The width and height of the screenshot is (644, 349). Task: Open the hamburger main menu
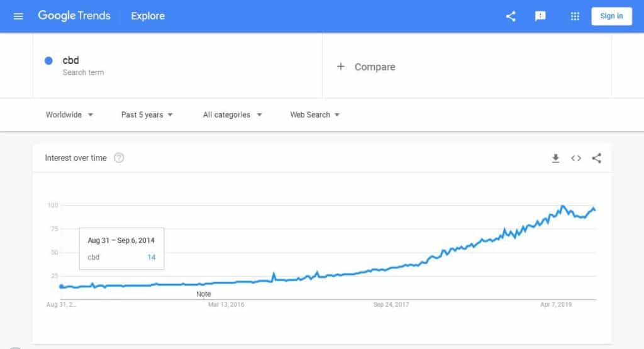click(18, 16)
